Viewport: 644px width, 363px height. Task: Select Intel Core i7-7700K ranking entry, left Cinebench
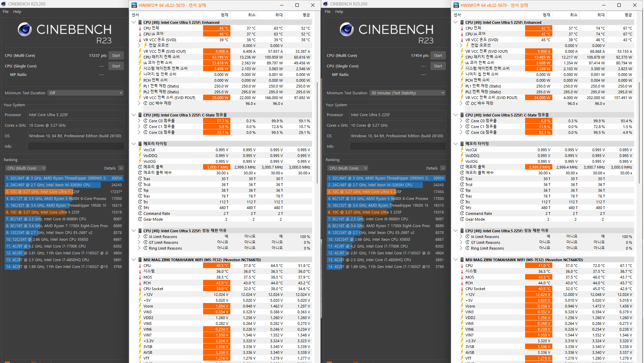64,246
